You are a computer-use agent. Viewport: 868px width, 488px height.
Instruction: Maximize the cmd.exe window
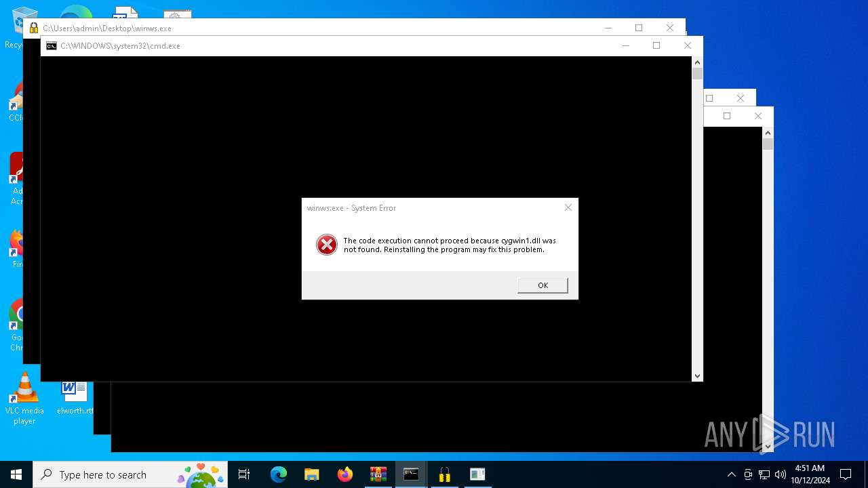(656, 45)
